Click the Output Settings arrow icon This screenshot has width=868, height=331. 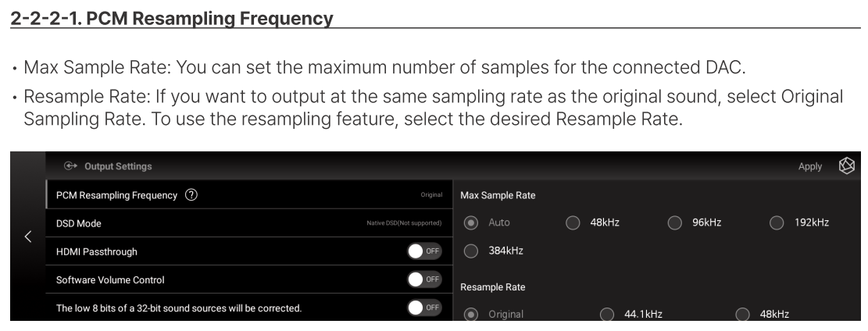tap(70, 166)
